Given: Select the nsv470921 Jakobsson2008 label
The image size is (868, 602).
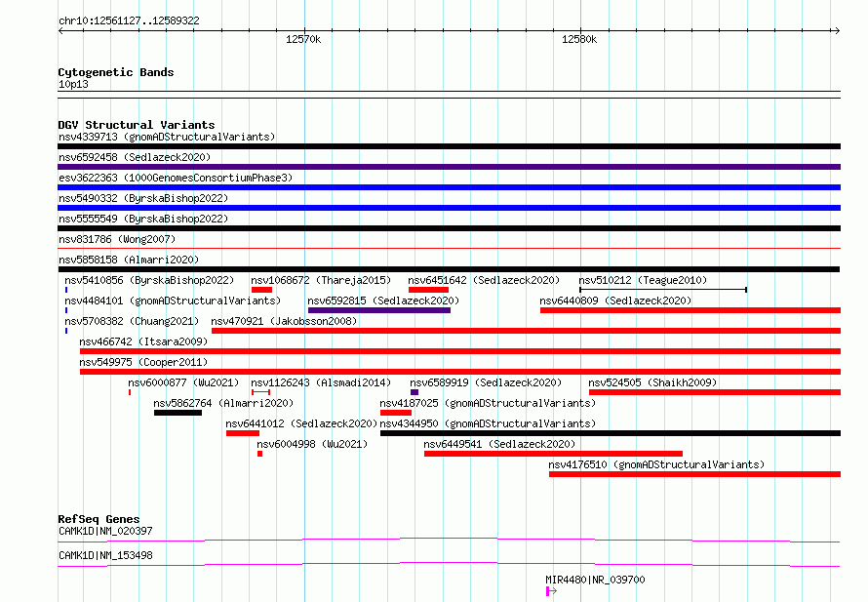Looking at the screenshot, I should (284, 321).
